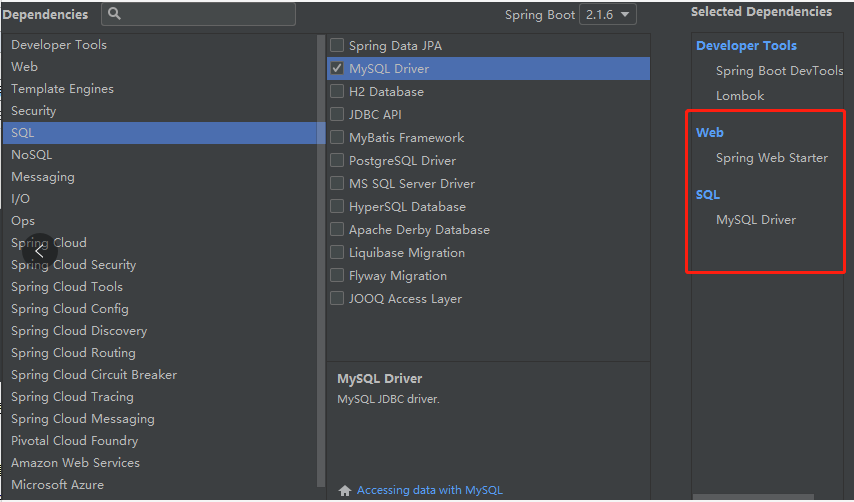The height and width of the screenshot is (502, 854).
Task: Check the MyBatis Framework option
Action: pos(337,137)
